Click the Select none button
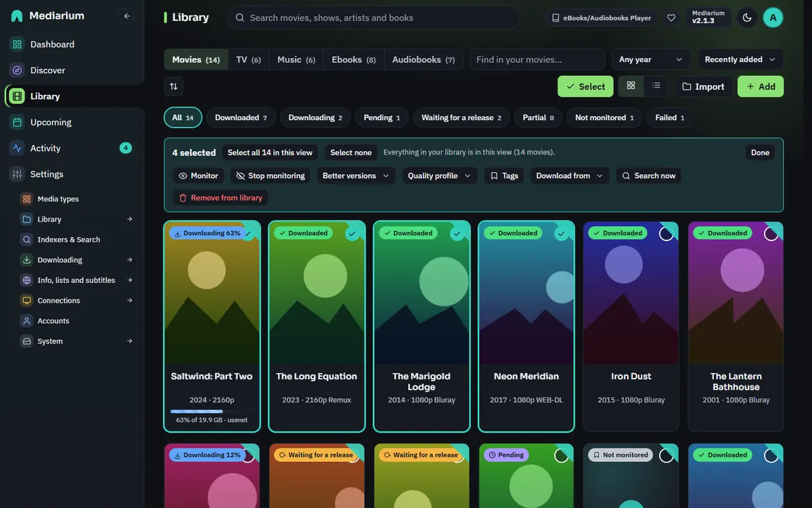The image size is (812, 508). tap(351, 152)
